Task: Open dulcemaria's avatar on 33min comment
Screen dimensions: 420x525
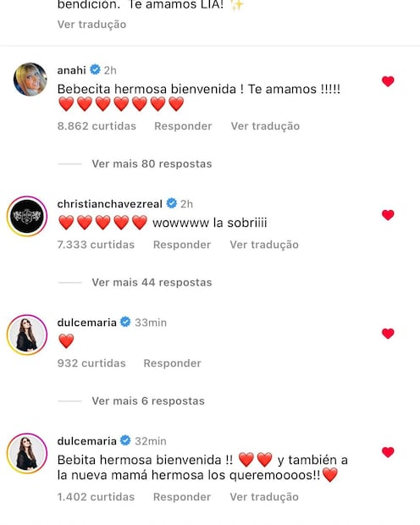Action: coord(27,334)
